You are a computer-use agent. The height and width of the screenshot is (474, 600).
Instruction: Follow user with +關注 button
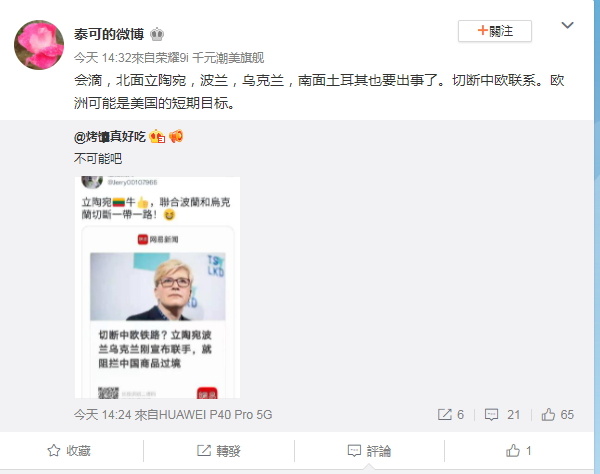(495, 31)
